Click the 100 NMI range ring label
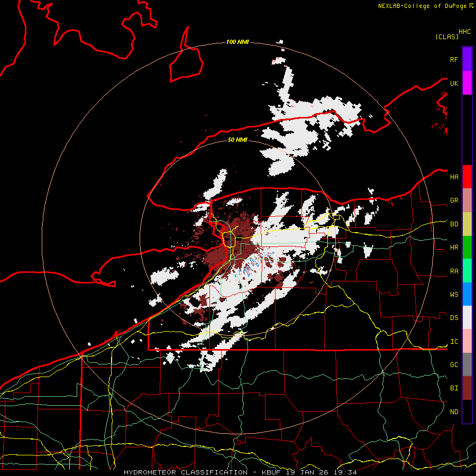This screenshot has width=476, height=476. coord(237,42)
